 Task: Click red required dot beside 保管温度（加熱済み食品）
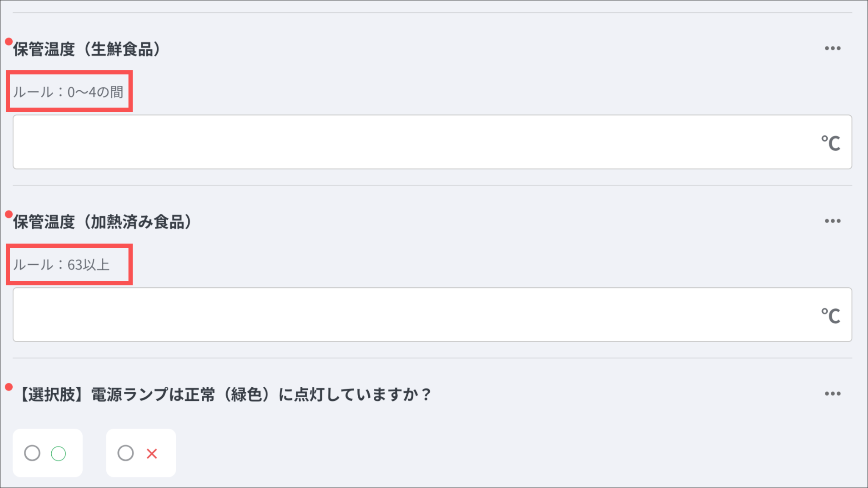[x=8, y=214]
